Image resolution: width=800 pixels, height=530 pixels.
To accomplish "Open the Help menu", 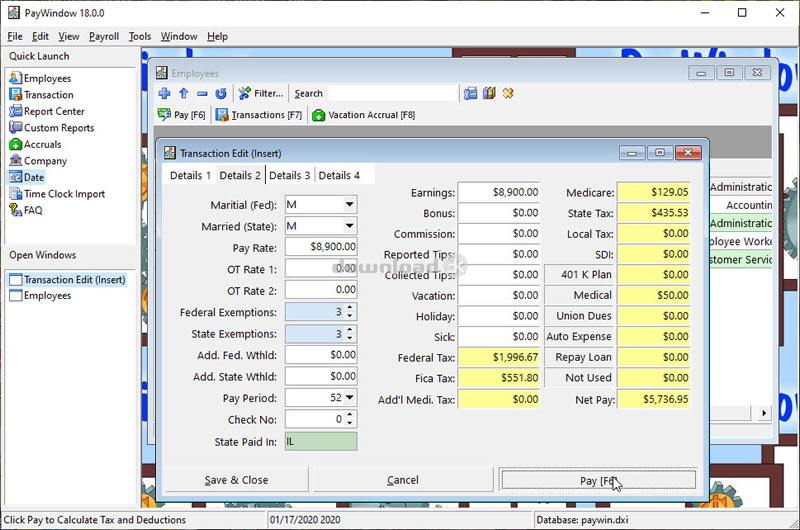I will [217, 36].
